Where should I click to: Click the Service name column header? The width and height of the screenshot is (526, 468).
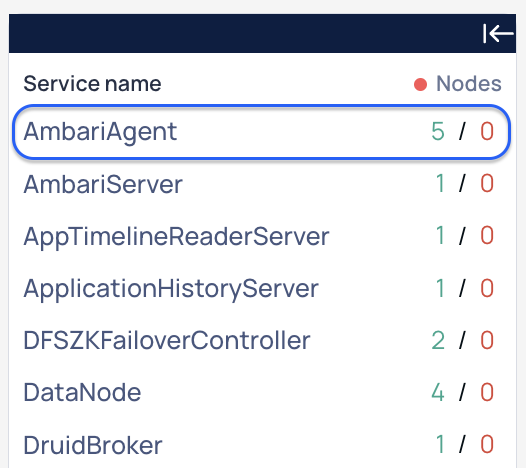(92, 84)
